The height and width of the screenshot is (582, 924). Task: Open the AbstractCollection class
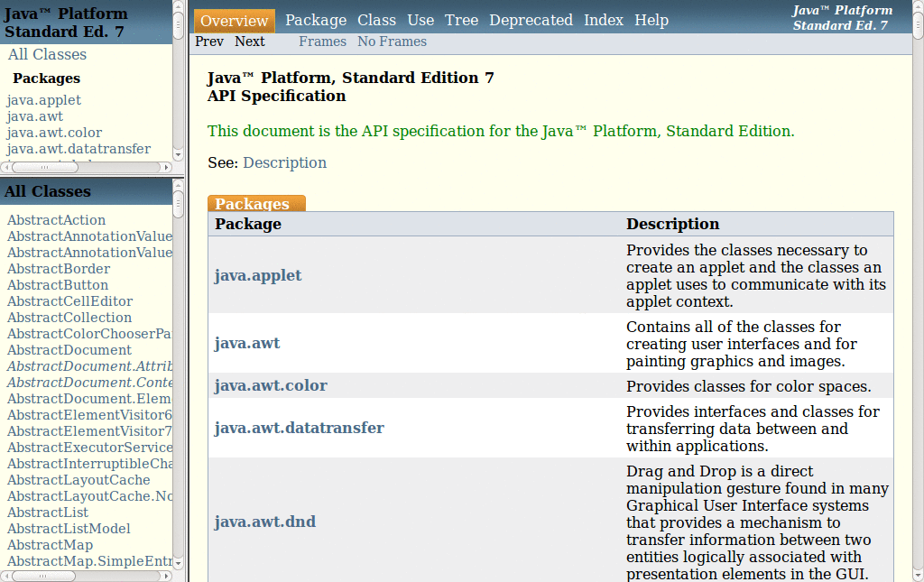tap(69, 318)
